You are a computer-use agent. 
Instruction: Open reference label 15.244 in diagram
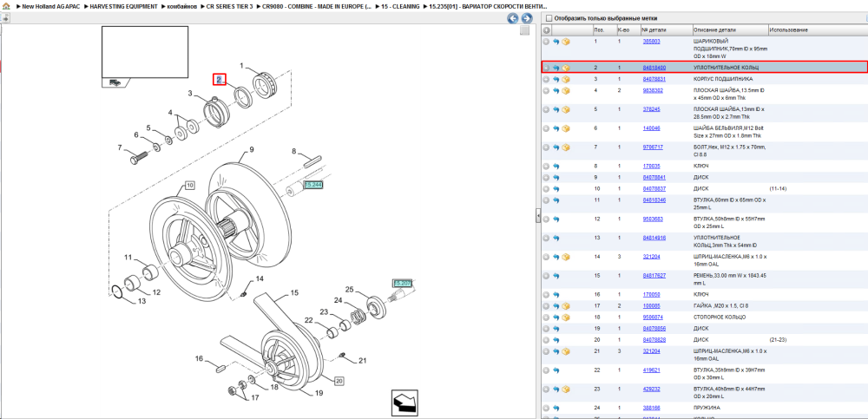[313, 184]
